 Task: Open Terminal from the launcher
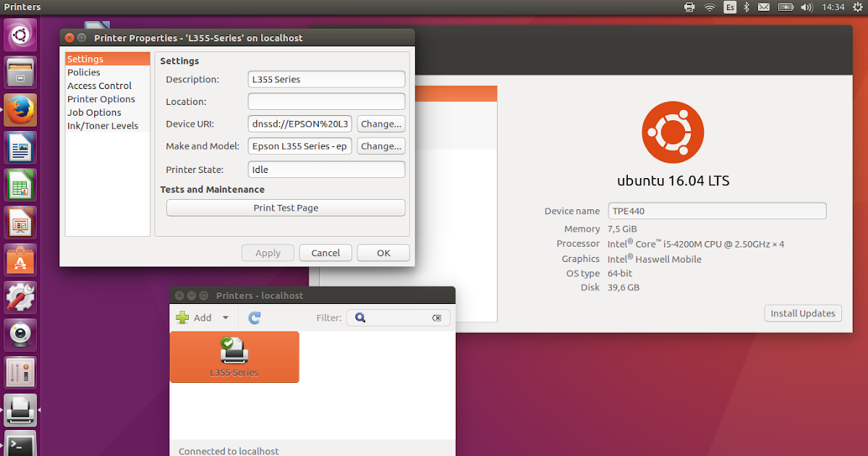point(20,444)
